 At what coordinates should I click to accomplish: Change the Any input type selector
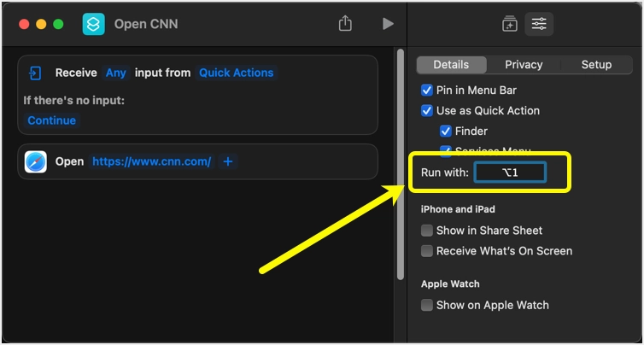(116, 73)
